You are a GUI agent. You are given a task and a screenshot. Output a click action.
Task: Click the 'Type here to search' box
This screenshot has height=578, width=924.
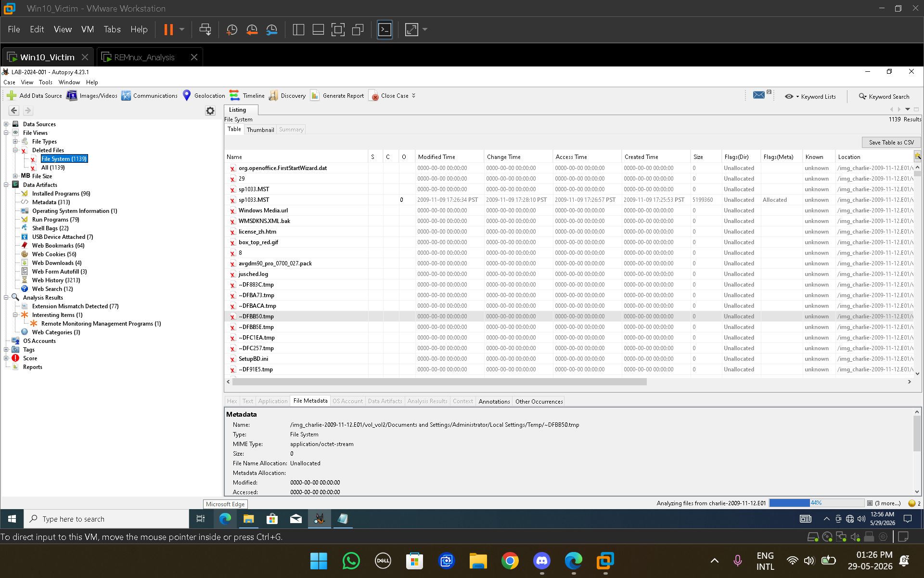(106, 519)
